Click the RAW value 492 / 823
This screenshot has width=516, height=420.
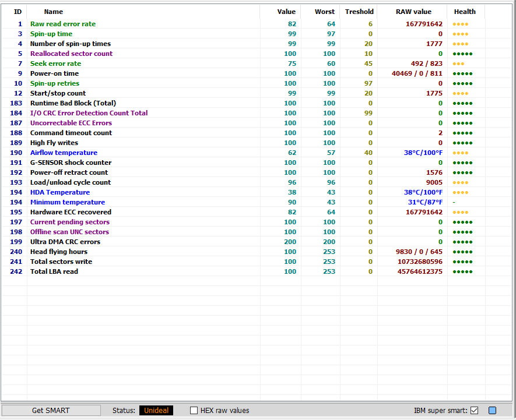(x=426, y=63)
